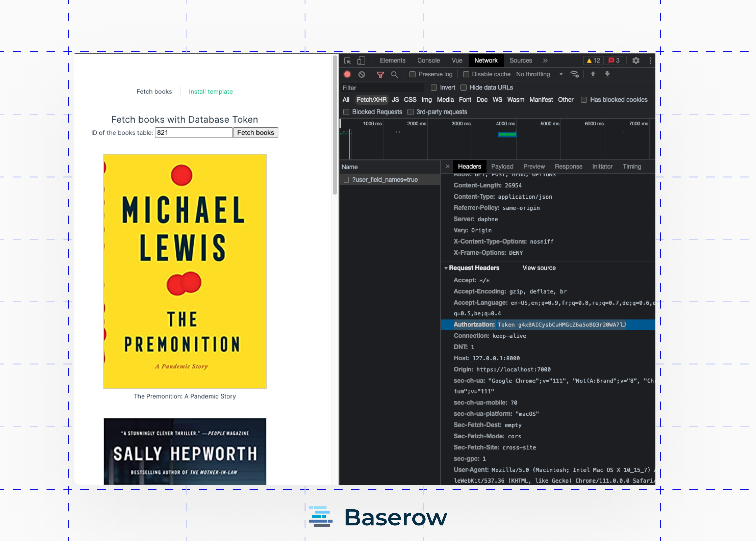Open the Install template link
This screenshot has width=756, height=541.
[211, 92]
